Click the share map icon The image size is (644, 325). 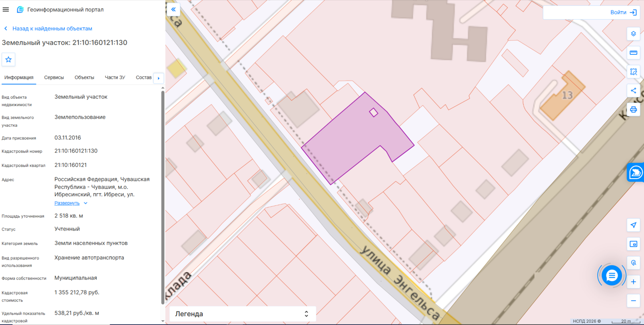coord(633,91)
